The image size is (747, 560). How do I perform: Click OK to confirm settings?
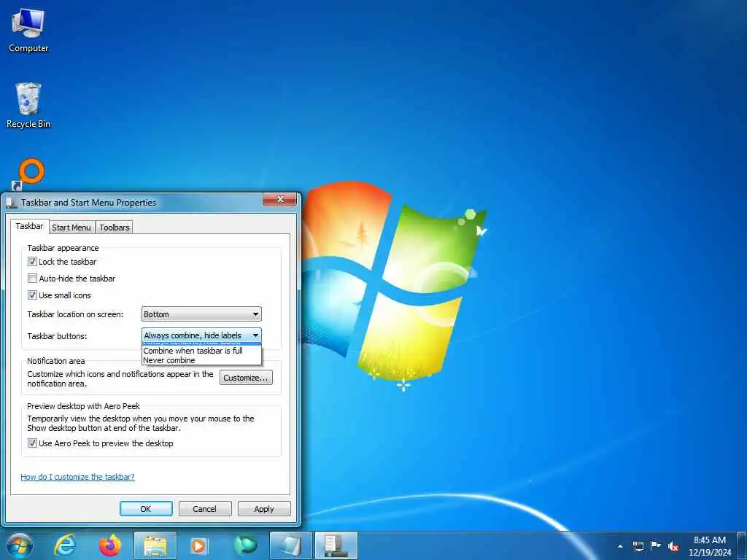[x=146, y=508]
